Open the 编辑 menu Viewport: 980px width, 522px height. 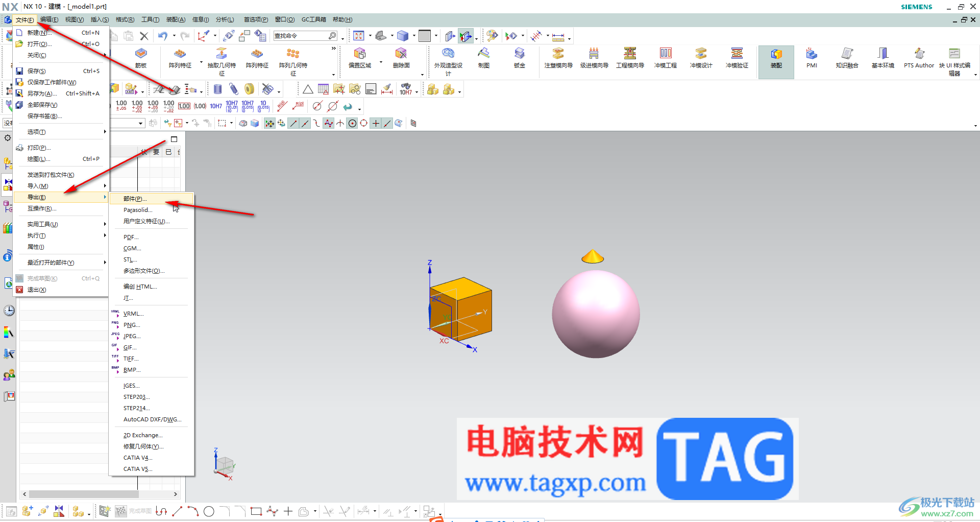click(49, 19)
